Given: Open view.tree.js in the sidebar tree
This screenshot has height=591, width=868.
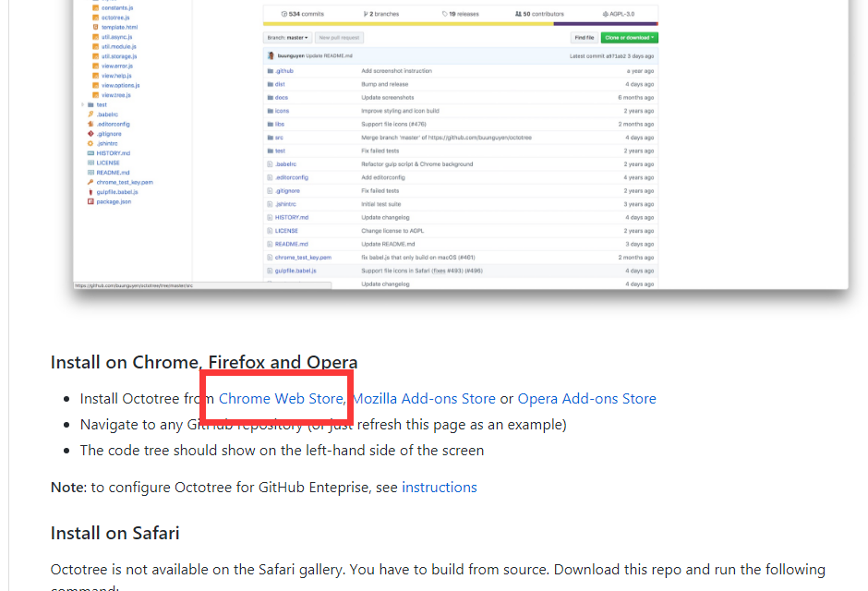Looking at the screenshot, I should coord(115,95).
